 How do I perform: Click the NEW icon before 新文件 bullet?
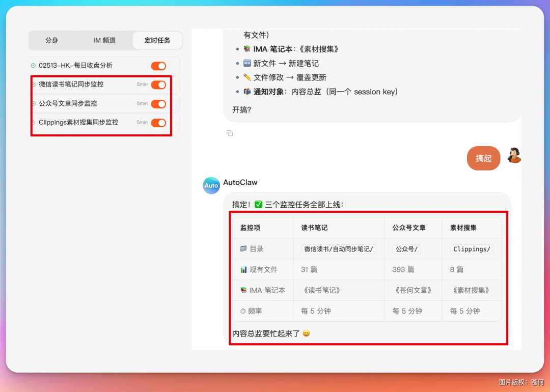click(x=248, y=63)
